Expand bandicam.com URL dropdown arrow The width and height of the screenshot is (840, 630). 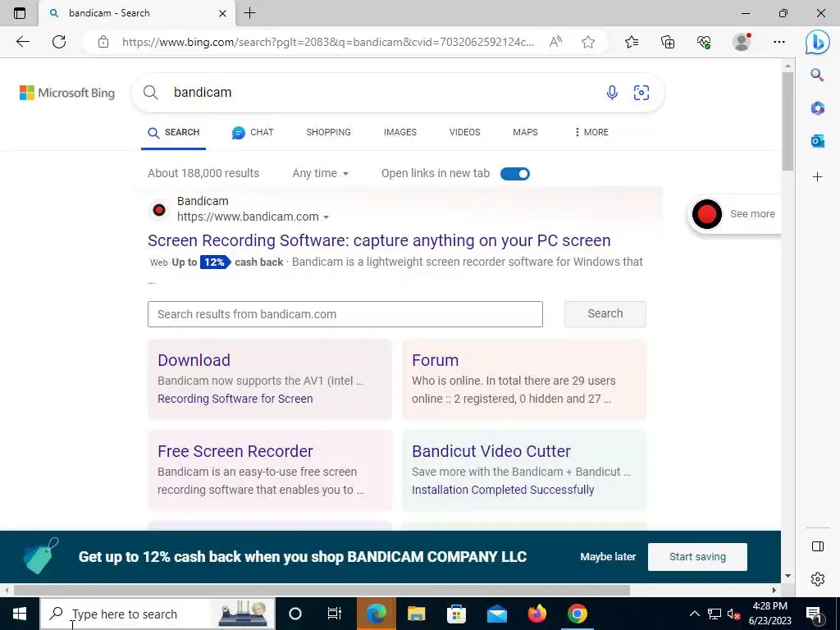326,217
